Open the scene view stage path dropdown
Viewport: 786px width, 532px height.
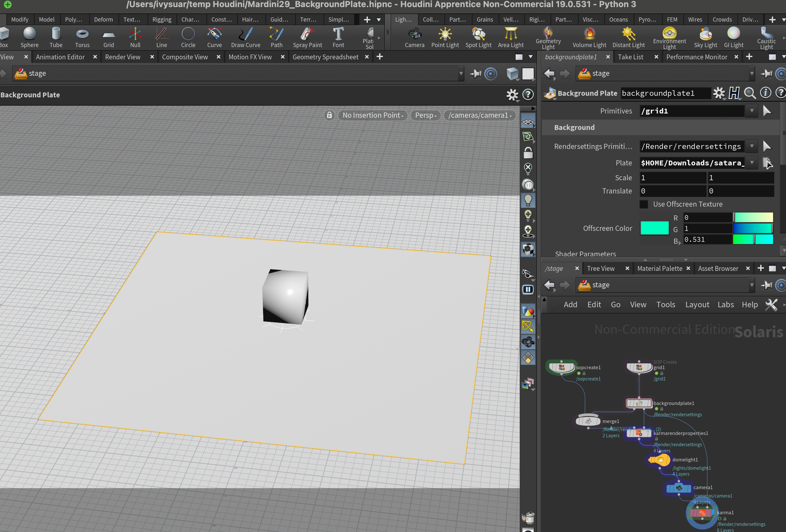click(461, 74)
